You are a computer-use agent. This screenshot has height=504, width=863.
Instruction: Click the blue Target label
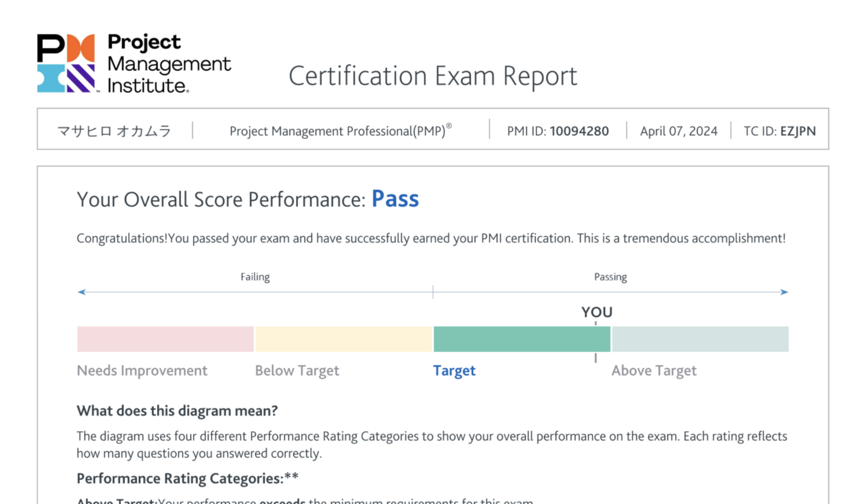454,371
